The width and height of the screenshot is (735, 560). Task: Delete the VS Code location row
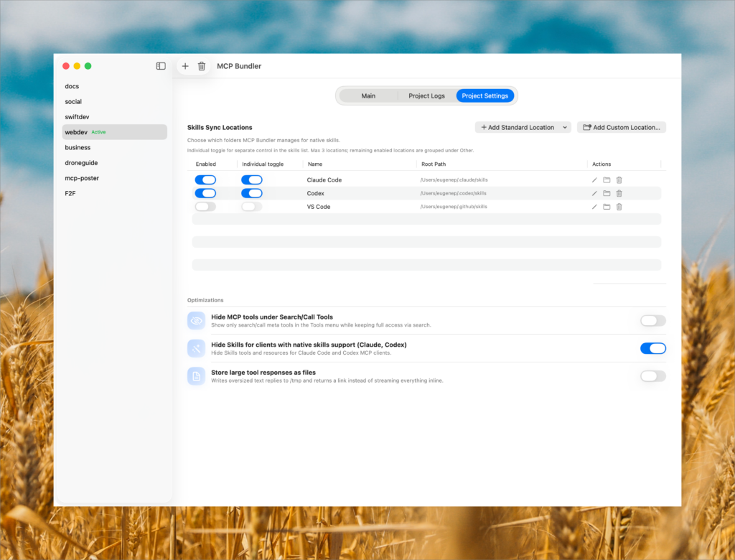pyautogui.click(x=619, y=207)
